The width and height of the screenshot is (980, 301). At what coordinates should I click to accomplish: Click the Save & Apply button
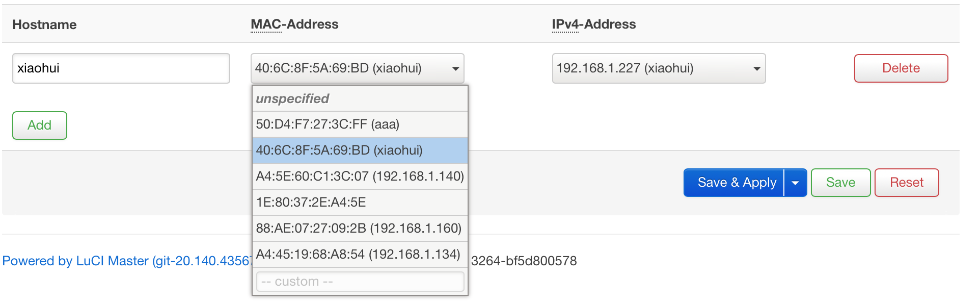[736, 183]
